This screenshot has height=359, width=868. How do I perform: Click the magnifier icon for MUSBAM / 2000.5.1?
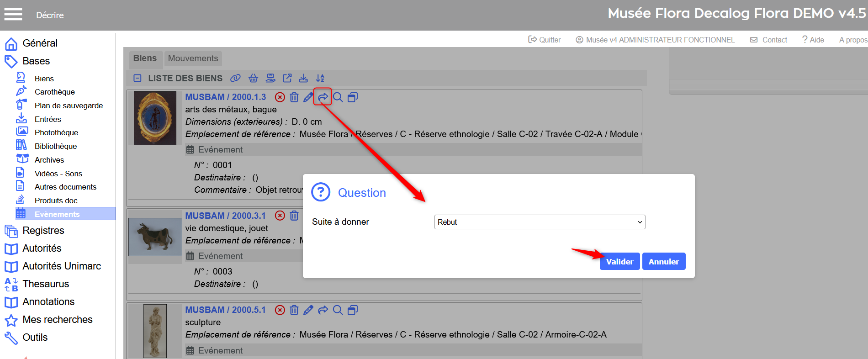click(338, 310)
